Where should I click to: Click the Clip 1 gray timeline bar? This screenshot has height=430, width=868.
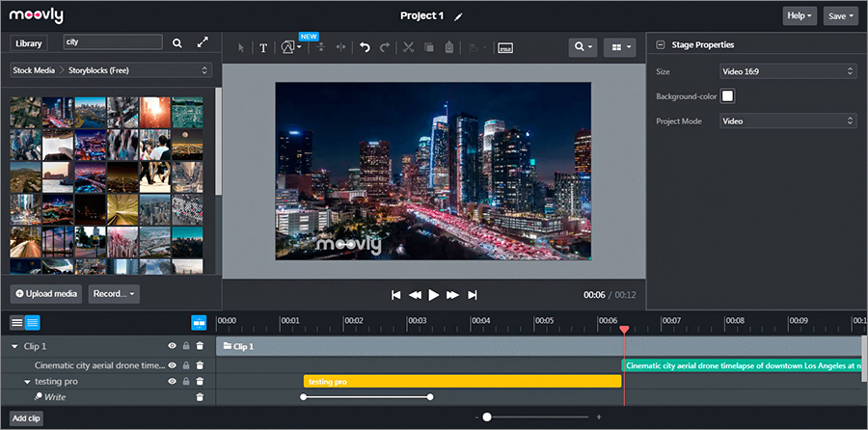(539, 346)
